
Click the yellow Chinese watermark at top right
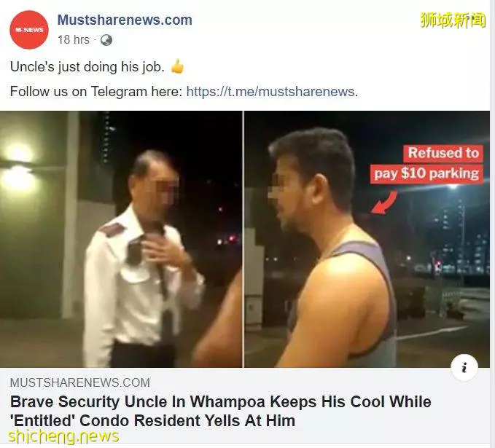point(453,20)
